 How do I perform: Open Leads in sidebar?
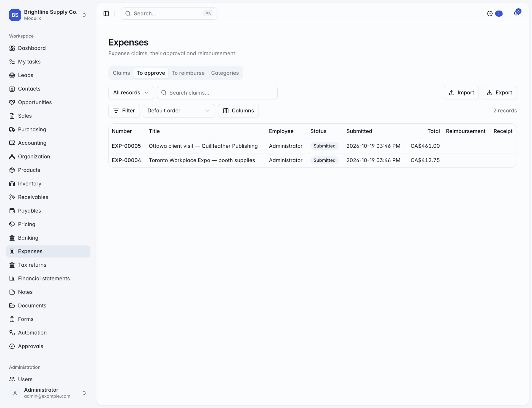(48, 75)
